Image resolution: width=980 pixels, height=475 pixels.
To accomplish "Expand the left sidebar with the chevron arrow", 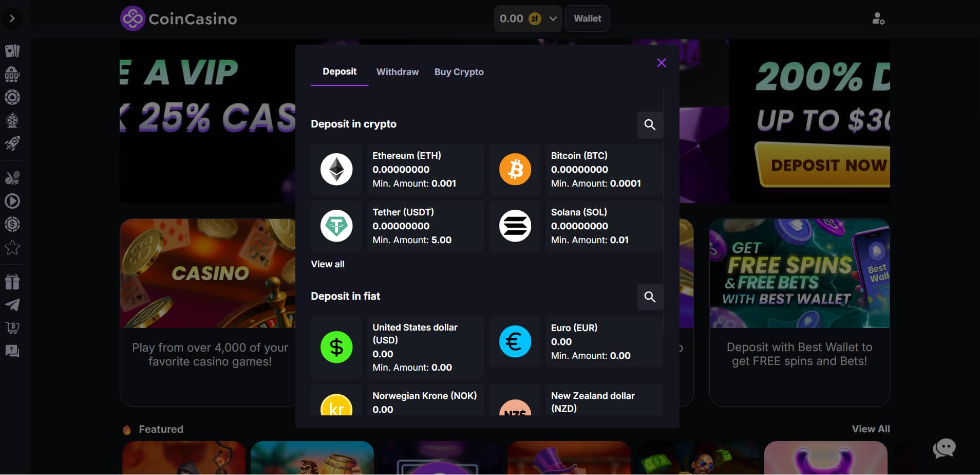I will tap(12, 19).
